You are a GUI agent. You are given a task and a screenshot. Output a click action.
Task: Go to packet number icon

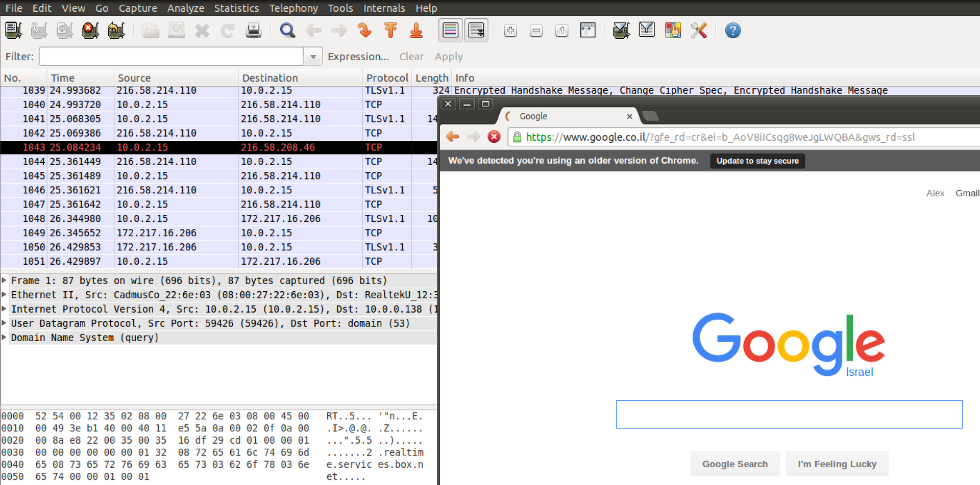point(365,31)
